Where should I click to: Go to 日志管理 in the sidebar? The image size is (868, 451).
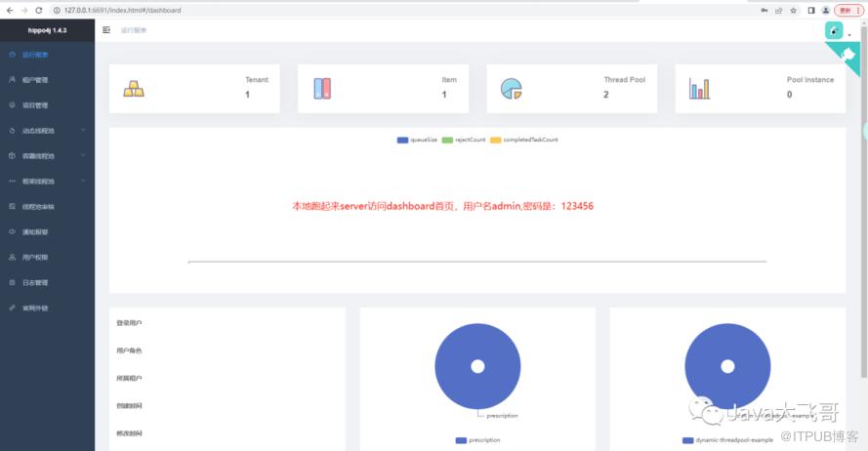coord(35,282)
